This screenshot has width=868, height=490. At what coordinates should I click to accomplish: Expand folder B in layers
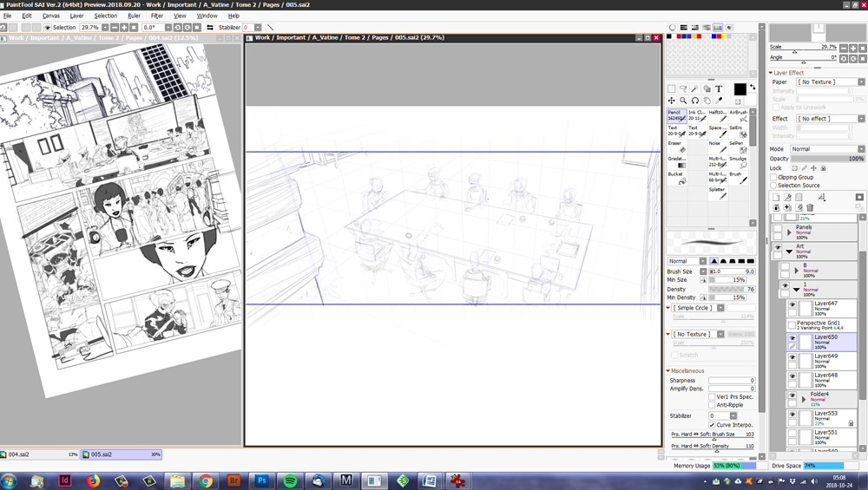(x=797, y=271)
